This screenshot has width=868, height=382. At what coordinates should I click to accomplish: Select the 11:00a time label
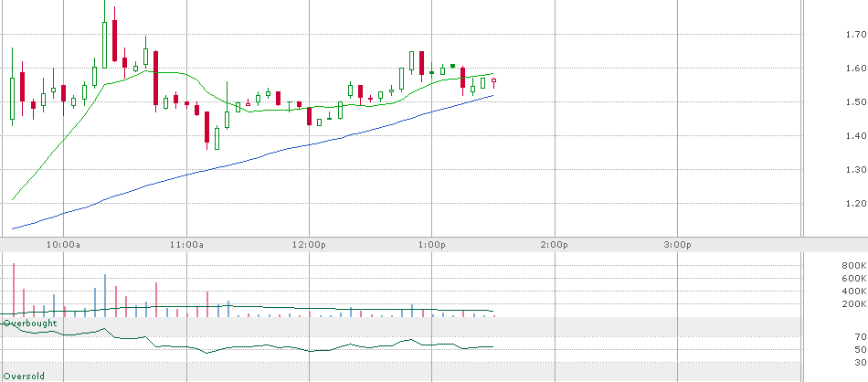tap(186, 244)
